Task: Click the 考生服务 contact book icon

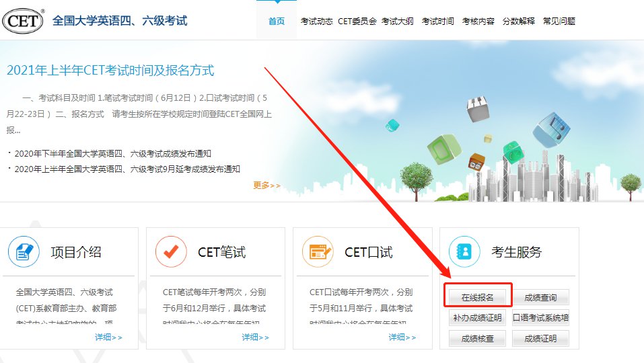Action: click(x=464, y=252)
